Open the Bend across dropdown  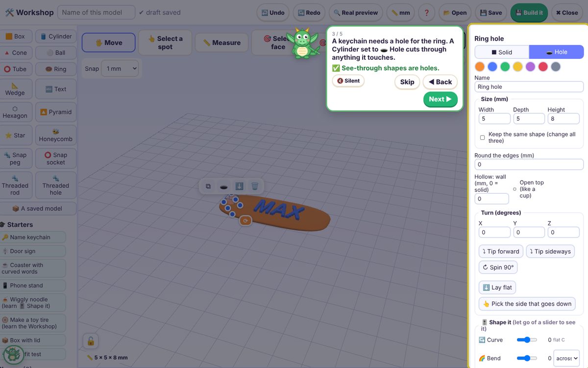point(566,358)
